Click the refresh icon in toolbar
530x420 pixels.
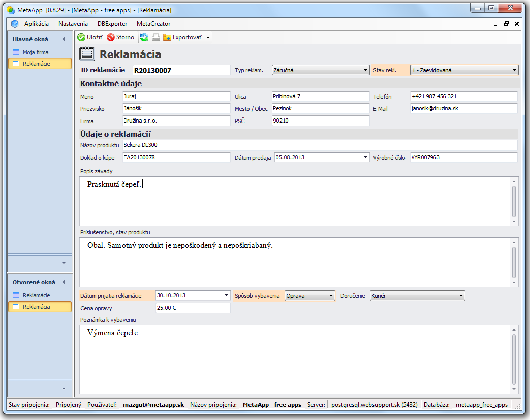(144, 37)
